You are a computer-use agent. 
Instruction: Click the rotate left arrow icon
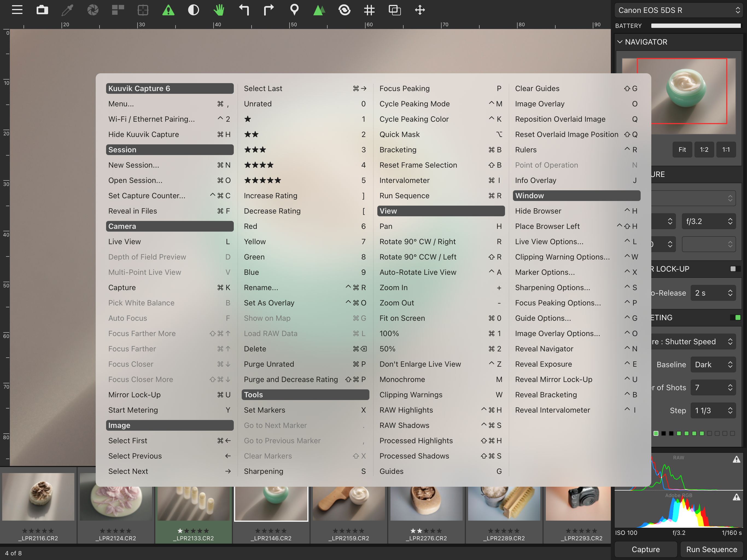(x=244, y=10)
